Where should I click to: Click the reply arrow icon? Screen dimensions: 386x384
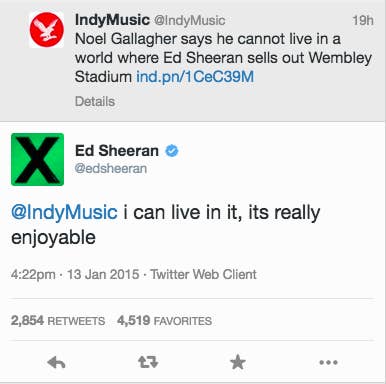56,362
